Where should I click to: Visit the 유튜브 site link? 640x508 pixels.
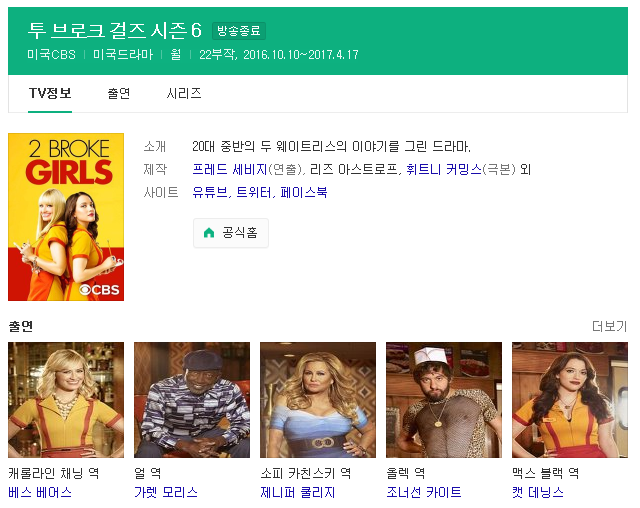(210, 192)
